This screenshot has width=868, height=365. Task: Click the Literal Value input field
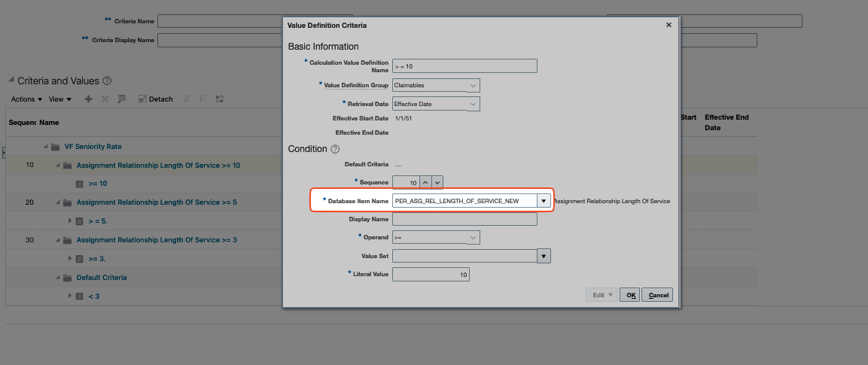point(431,275)
